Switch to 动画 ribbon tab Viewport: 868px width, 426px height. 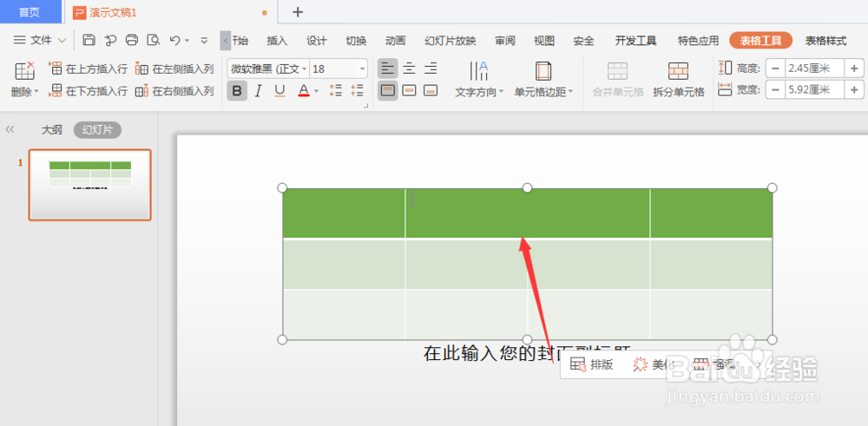click(x=395, y=41)
